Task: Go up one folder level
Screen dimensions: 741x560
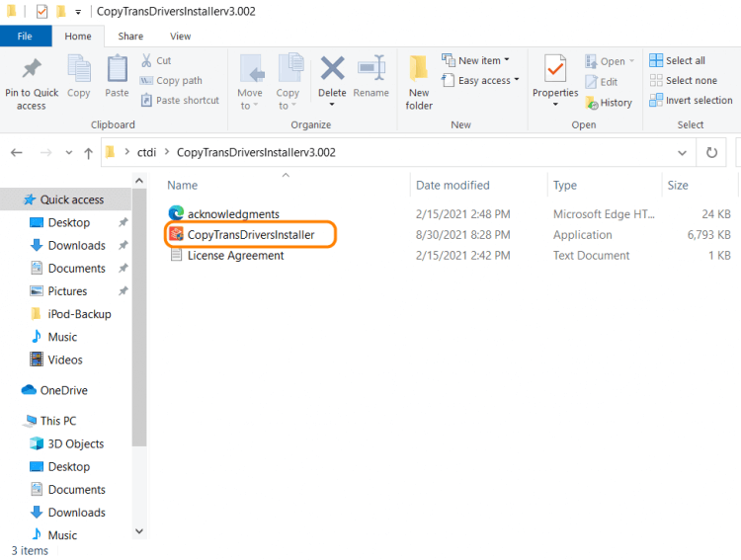Action: point(88,153)
